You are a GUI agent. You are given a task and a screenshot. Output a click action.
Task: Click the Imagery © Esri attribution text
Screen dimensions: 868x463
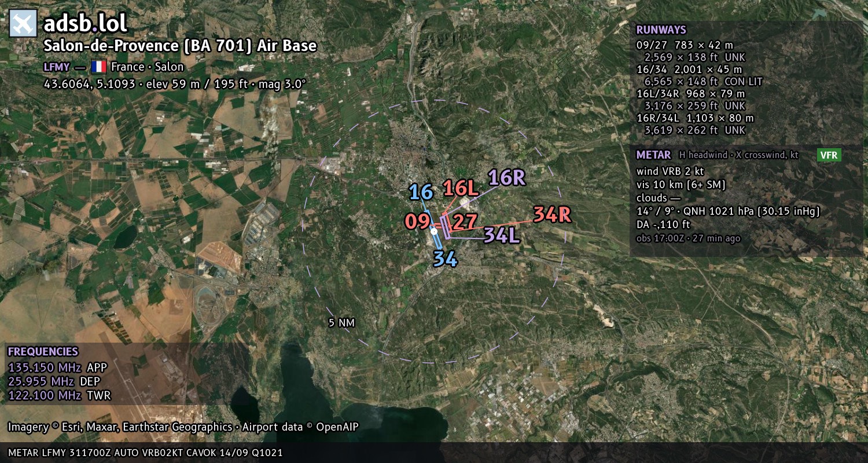point(183,427)
